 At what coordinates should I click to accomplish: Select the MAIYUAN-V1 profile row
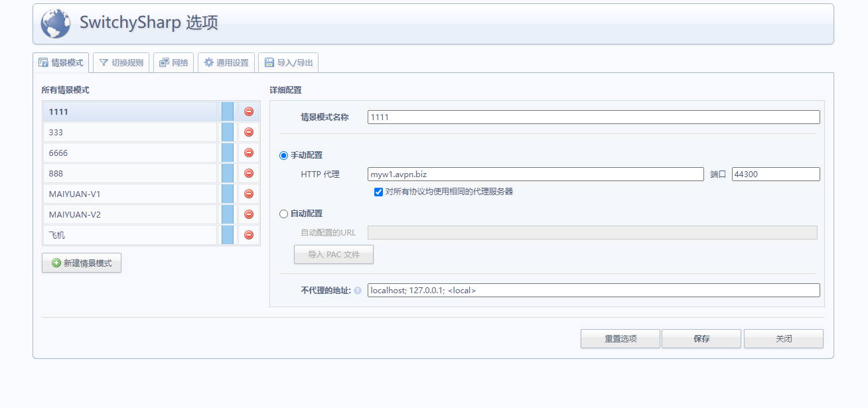point(130,194)
